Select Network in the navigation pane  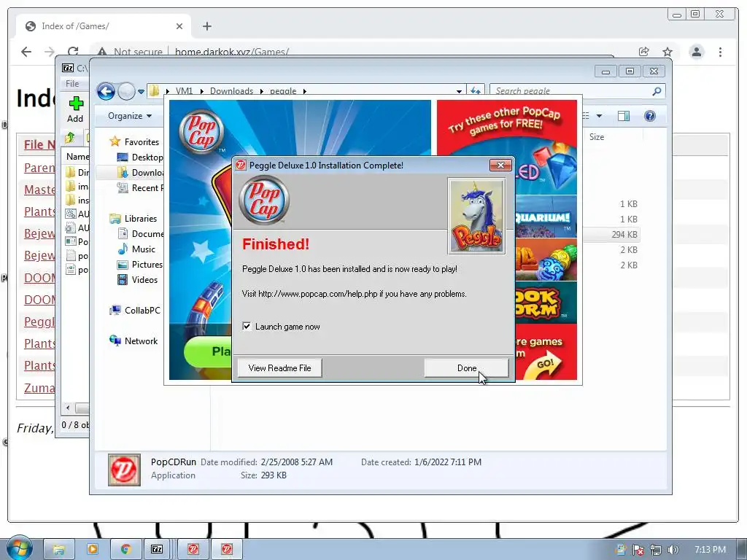[x=141, y=341]
